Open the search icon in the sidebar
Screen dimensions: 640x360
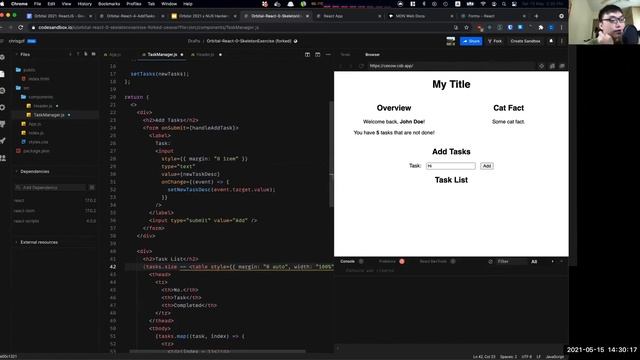[2, 91]
